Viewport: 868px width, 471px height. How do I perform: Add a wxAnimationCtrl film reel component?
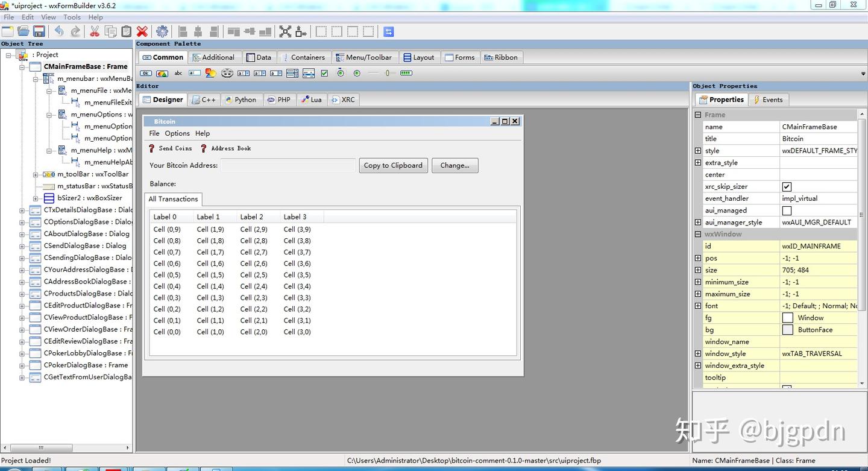pyautogui.click(x=227, y=73)
